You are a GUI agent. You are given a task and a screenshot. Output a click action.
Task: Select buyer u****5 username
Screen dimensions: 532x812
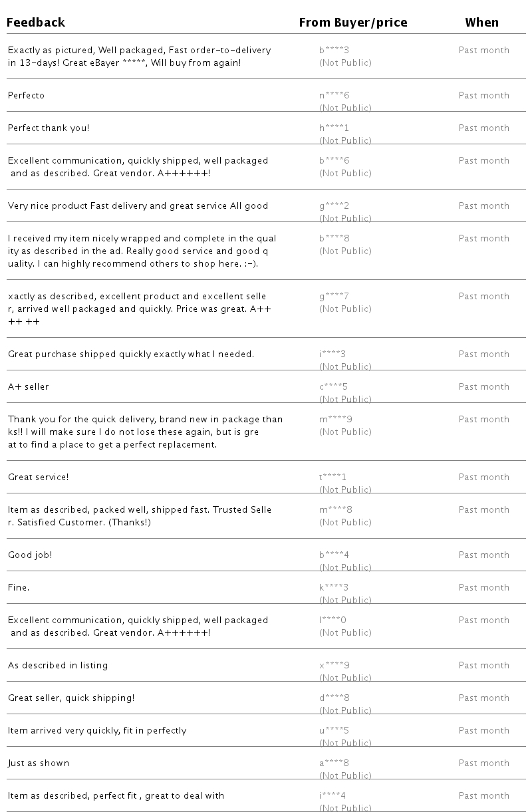pyautogui.click(x=334, y=730)
